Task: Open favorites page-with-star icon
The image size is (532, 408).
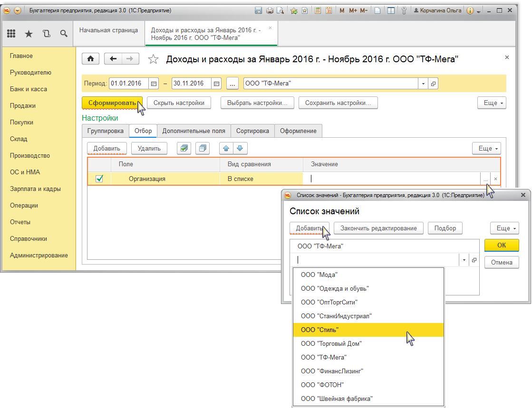Action: pyautogui.click(x=305, y=10)
